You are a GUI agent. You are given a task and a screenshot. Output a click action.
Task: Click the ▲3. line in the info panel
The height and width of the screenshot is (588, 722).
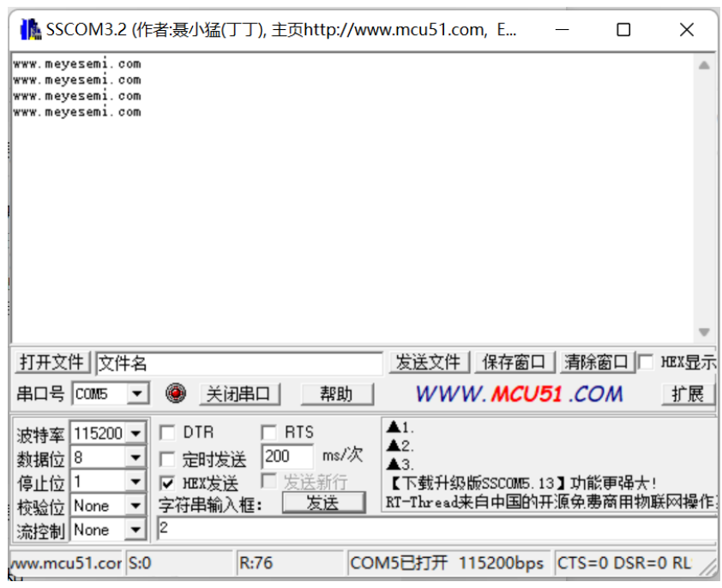pos(400,464)
